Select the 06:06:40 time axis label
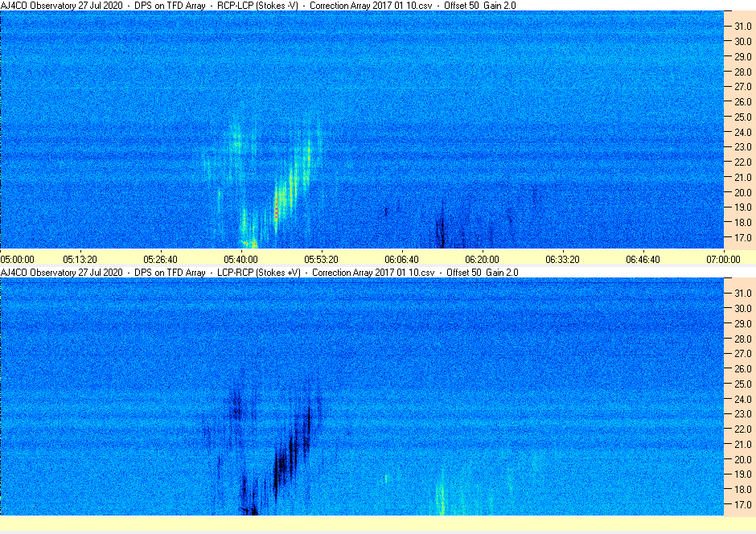 (401, 259)
